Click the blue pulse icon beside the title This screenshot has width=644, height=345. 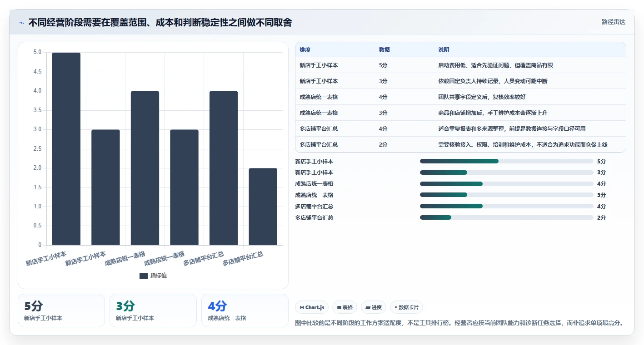(x=22, y=23)
